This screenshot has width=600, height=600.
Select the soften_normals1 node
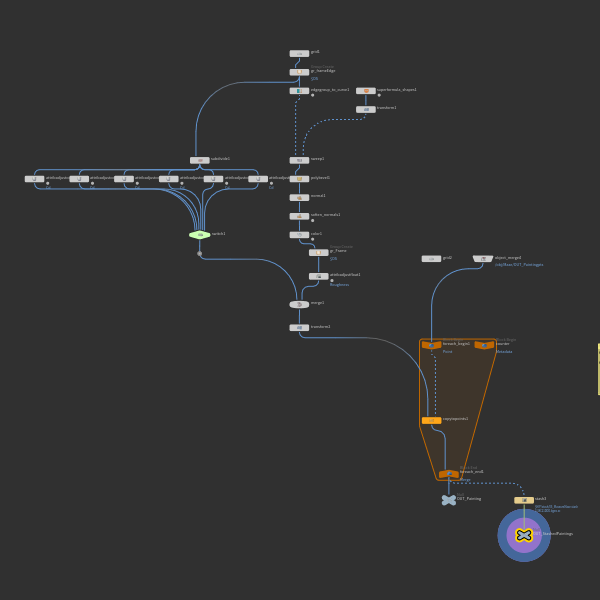pos(299,216)
